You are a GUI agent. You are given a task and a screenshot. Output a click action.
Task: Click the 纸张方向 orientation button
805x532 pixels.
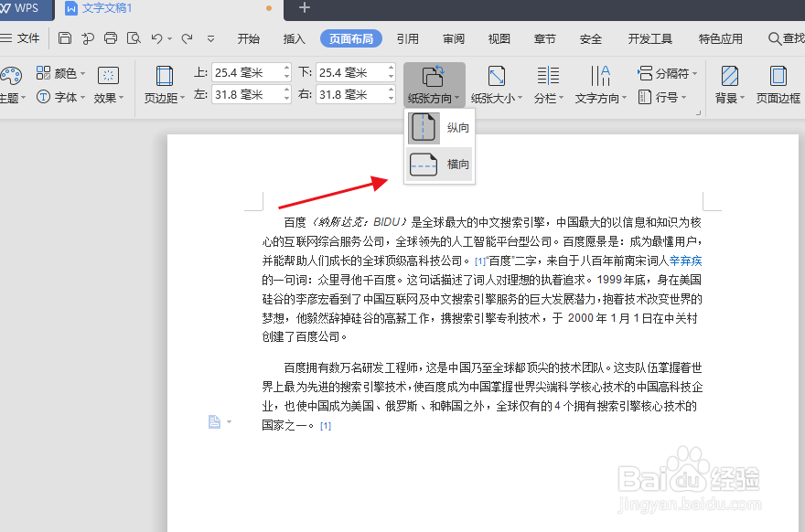coord(434,85)
